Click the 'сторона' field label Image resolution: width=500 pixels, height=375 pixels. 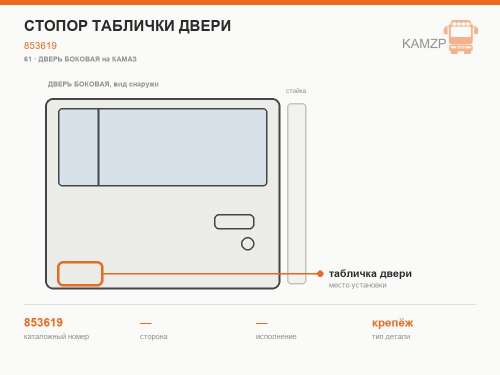154,337
